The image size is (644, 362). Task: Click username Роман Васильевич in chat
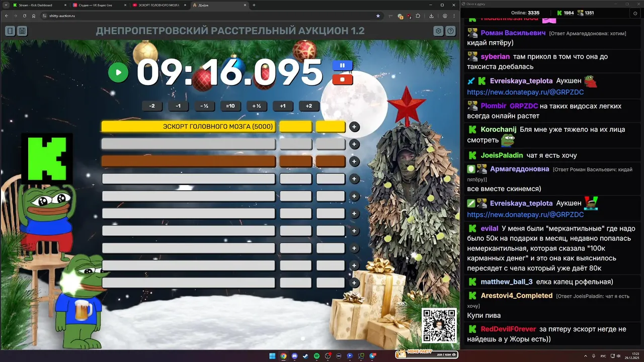point(513,33)
